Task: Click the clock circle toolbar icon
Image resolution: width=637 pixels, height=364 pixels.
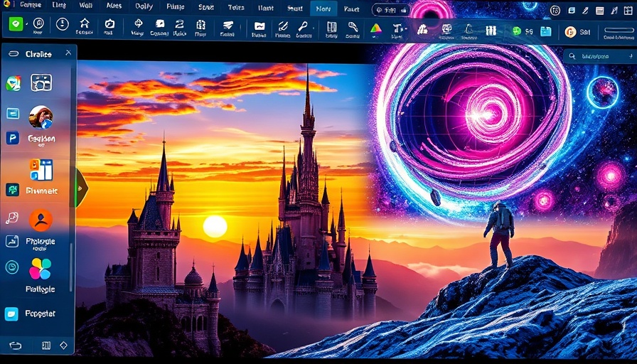Action: pyautogui.click(x=62, y=24)
